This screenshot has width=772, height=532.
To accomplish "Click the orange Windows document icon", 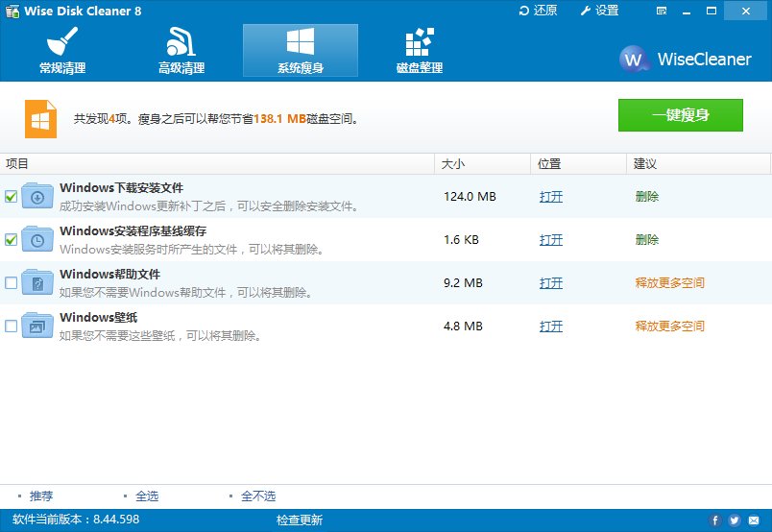I will pos(41,119).
